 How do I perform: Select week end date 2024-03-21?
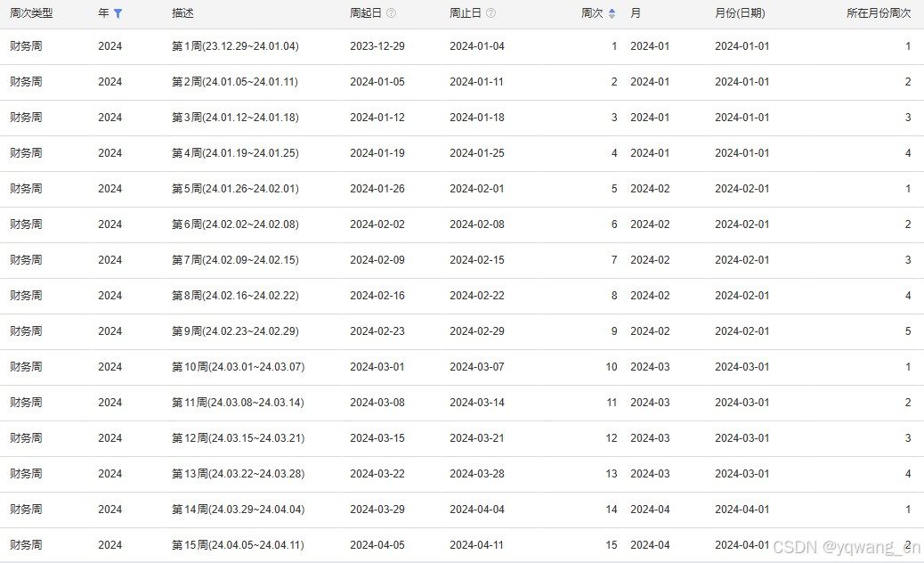pyautogui.click(x=477, y=438)
